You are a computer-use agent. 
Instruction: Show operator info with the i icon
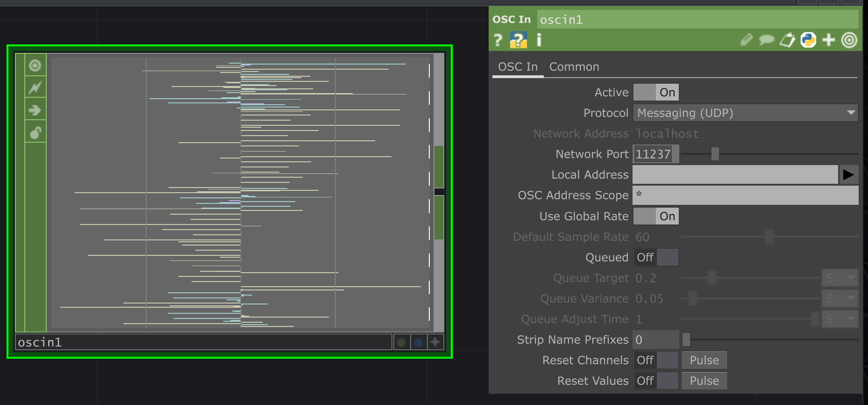point(539,40)
